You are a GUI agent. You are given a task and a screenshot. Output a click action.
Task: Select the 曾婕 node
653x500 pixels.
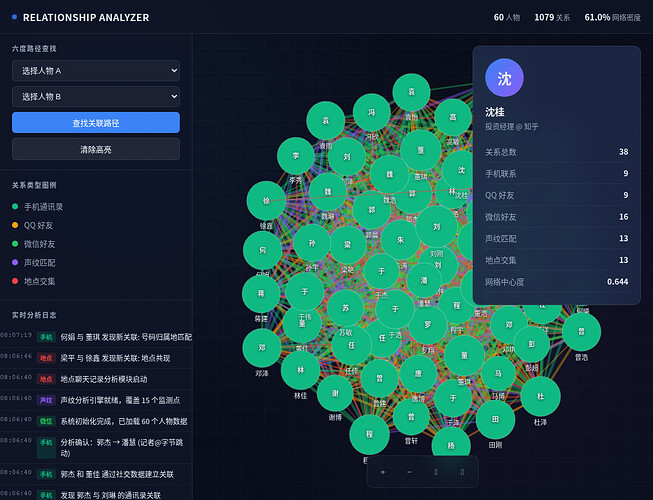379,378
